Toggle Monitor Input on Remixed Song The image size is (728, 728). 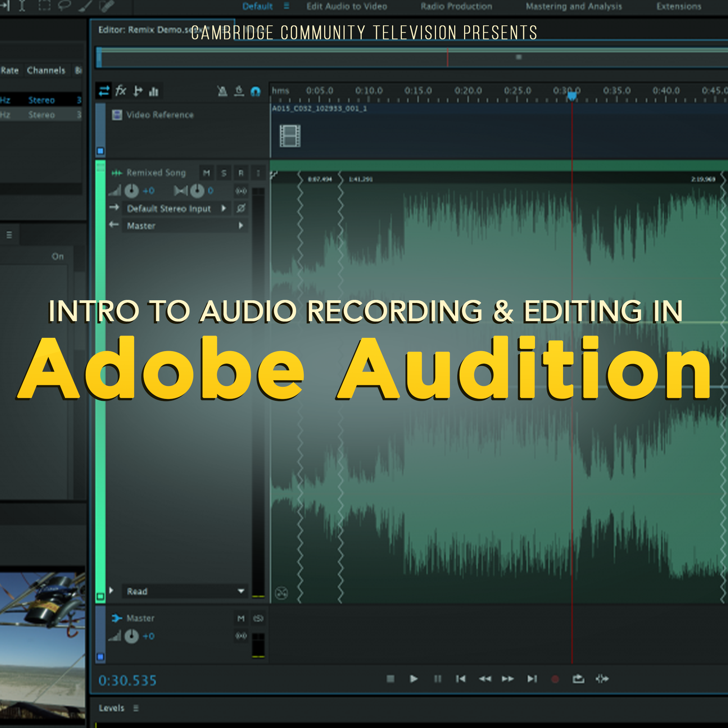pos(258,173)
